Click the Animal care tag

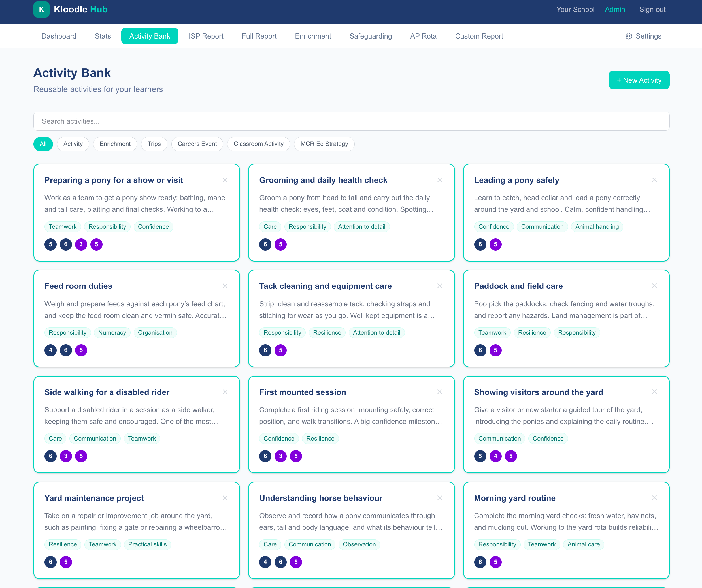(x=584, y=545)
